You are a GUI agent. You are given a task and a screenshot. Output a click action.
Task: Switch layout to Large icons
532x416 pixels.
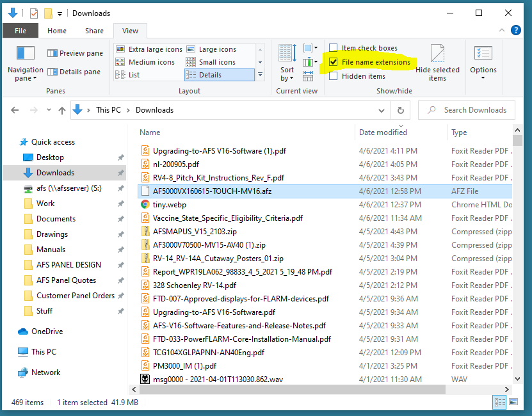click(x=211, y=49)
